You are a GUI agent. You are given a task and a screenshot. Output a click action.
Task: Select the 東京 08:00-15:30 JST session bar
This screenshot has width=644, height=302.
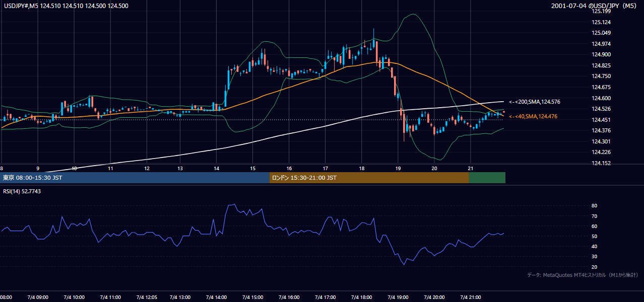tap(135, 178)
